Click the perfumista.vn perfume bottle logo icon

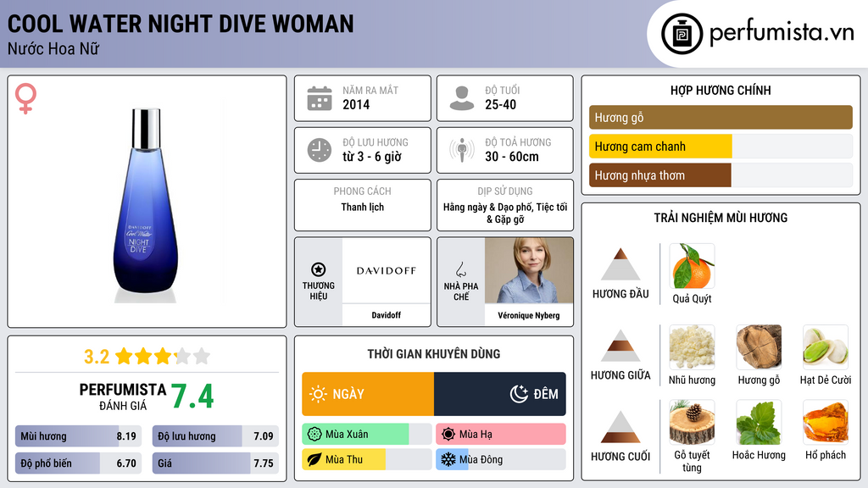pos(682,34)
